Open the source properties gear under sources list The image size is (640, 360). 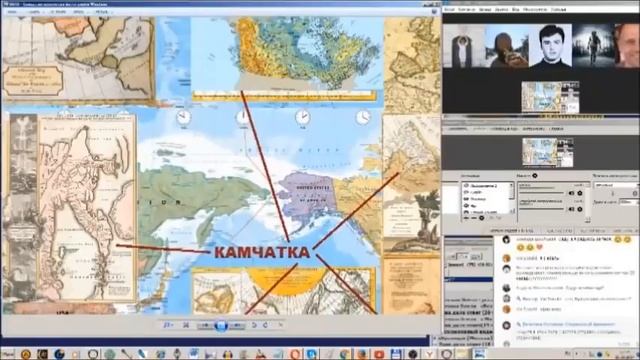482,218
